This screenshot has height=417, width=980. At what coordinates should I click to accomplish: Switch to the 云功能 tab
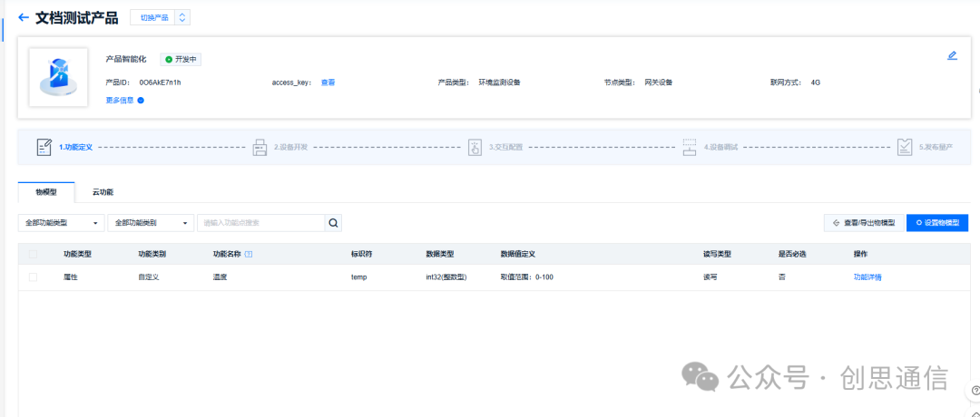tap(103, 192)
